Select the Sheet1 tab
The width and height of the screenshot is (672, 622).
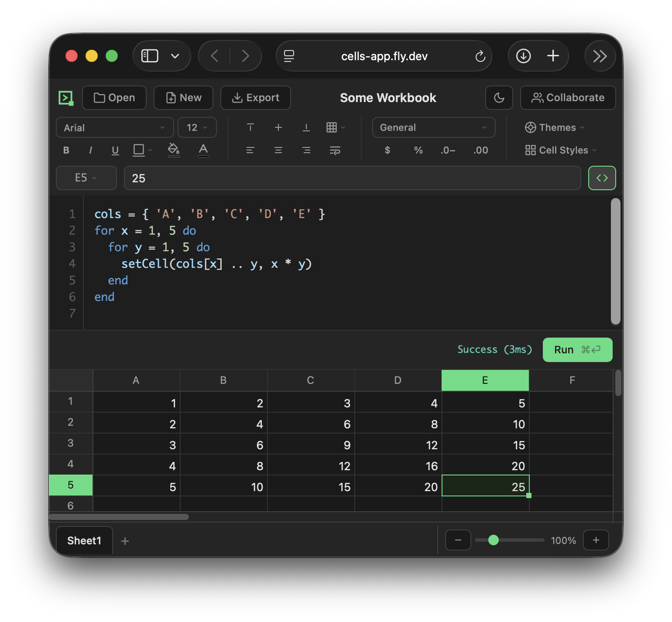tap(84, 541)
